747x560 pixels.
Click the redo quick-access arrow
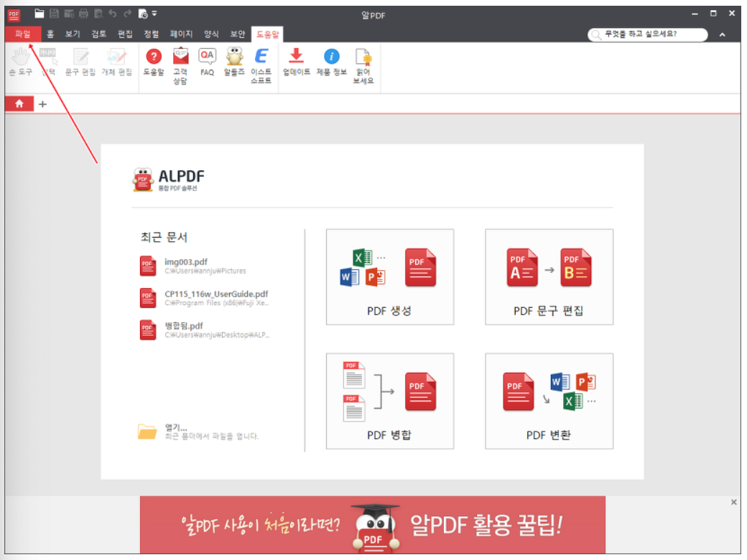[127, 14]
